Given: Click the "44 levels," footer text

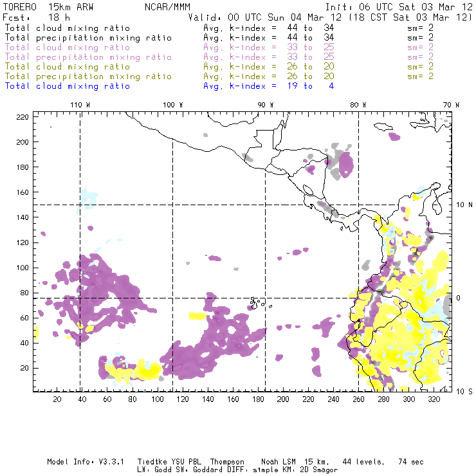Looking at the screenshot, I should [363, 462].
